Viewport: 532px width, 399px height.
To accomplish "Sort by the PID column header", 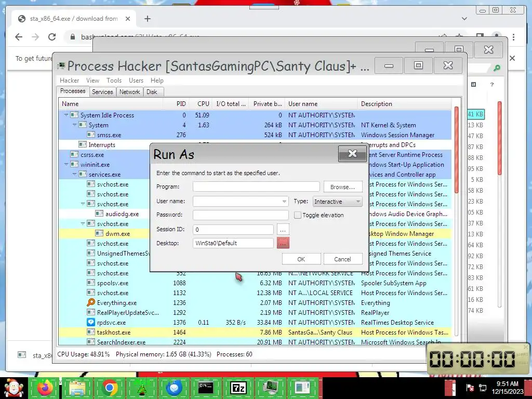I will coord(176,104).
